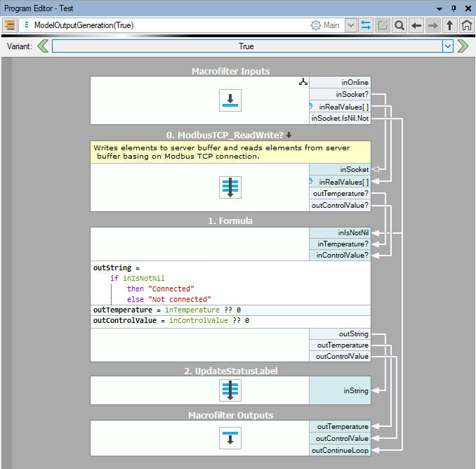Click the program structure icon at toolbar left

10,25
